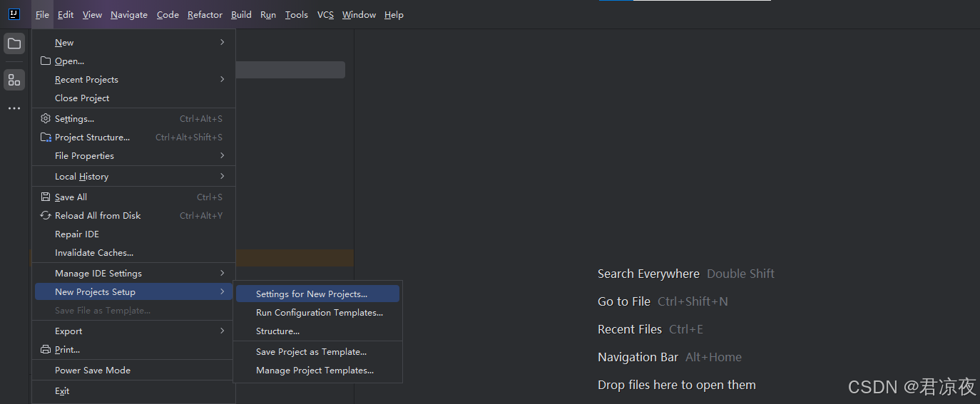980x404 pixels.
Task: Select Invalidate Caches
Action: (x=94, y=252)
